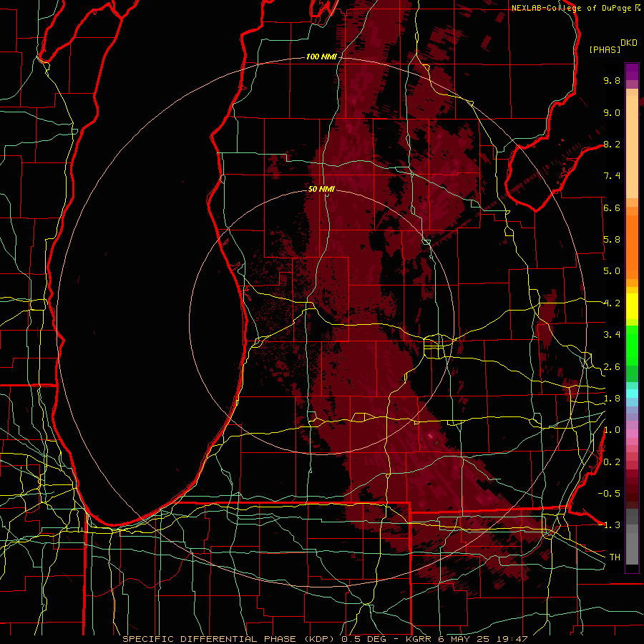This screenshot has height=644, width=644.
Task: Click the 5.0 value on the color scale
Action: point(612,271)
